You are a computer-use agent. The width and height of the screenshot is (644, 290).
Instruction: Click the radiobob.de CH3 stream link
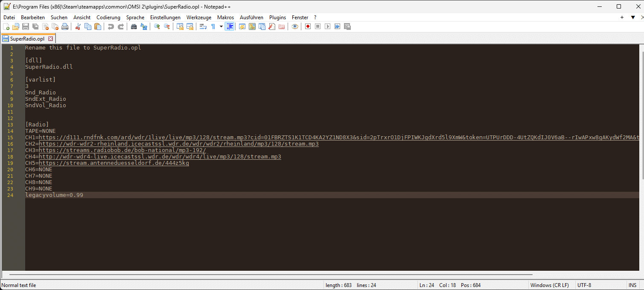point(122,150)
